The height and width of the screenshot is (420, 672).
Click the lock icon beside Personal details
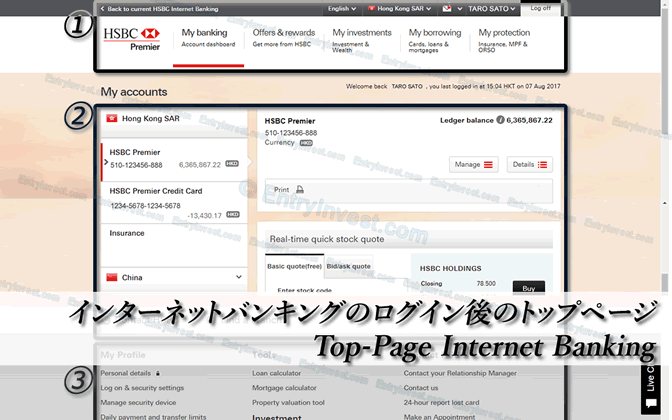pos(158,373)
